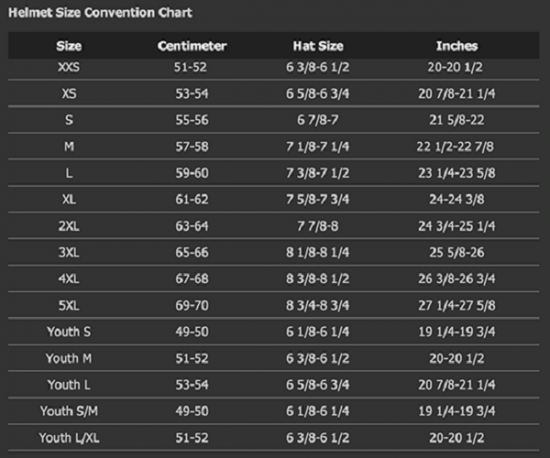
Task: Click the Hat Size column header
Action: pos(318,46)
